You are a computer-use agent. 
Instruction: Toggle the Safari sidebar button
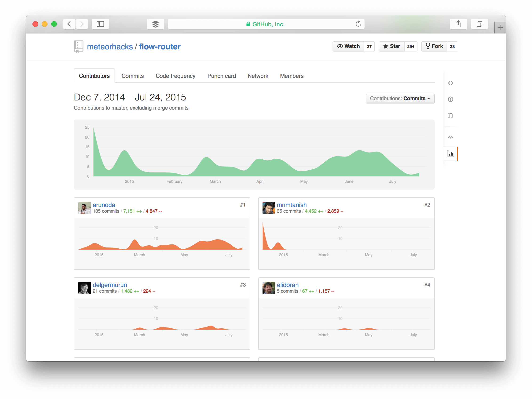[x=100, y=24]
